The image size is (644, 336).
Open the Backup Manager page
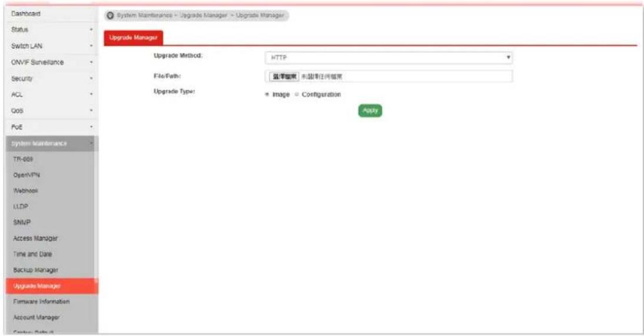point(49,270)
